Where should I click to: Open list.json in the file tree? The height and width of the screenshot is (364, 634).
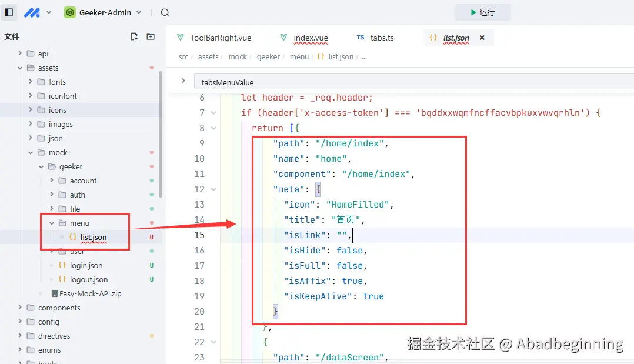click(94, 237)
